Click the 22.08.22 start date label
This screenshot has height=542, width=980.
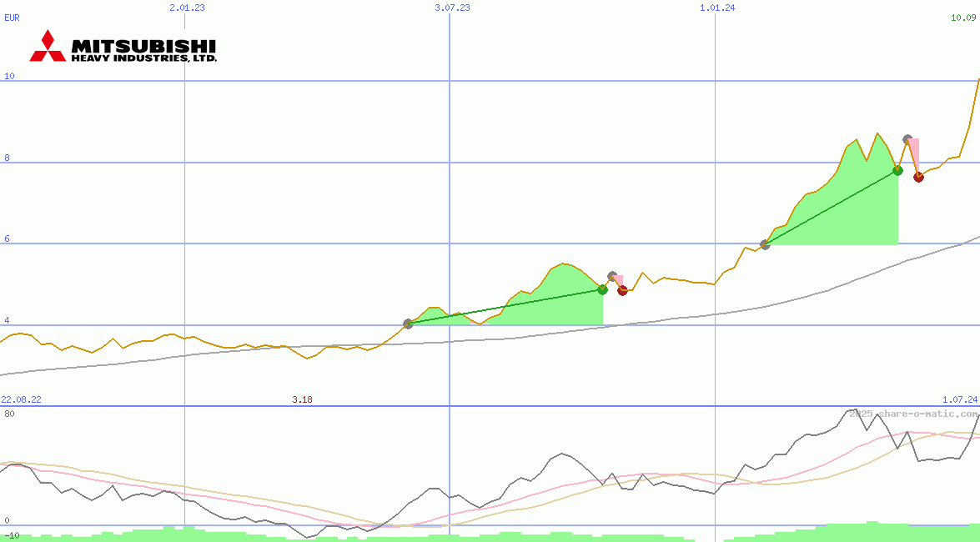pyautogui.click(x=21, y=399)
